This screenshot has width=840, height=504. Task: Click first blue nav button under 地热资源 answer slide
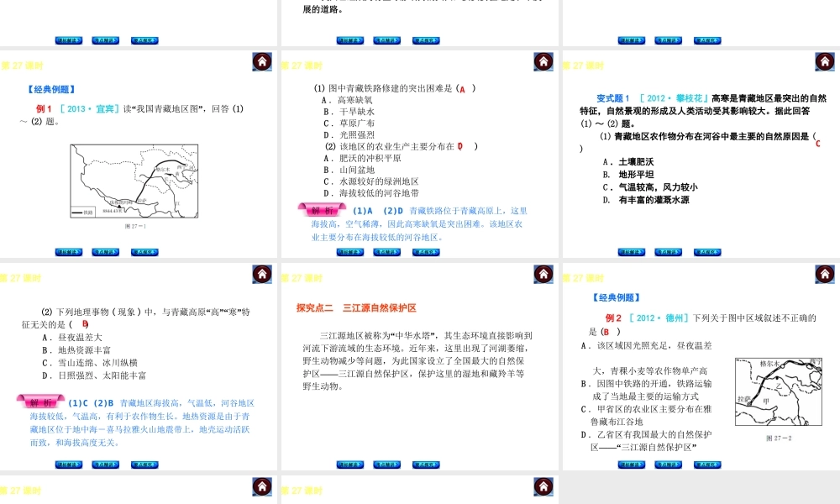point(69,465)
